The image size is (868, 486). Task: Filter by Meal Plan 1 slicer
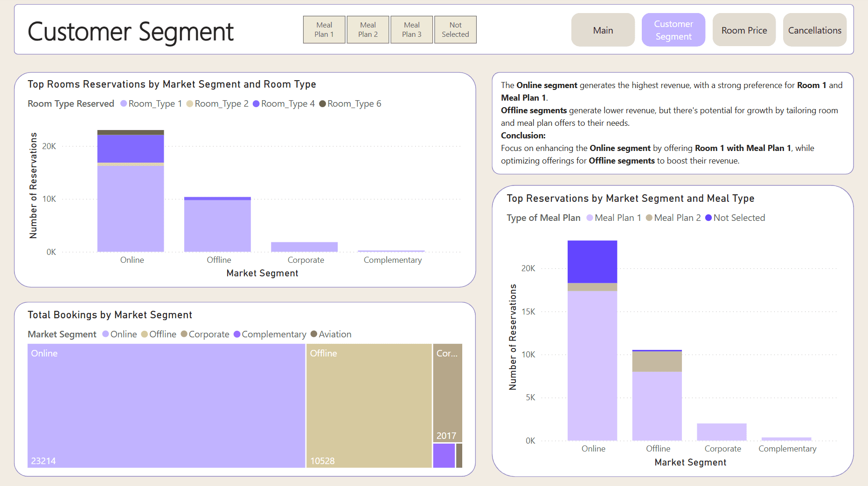[x=324, y=30]
